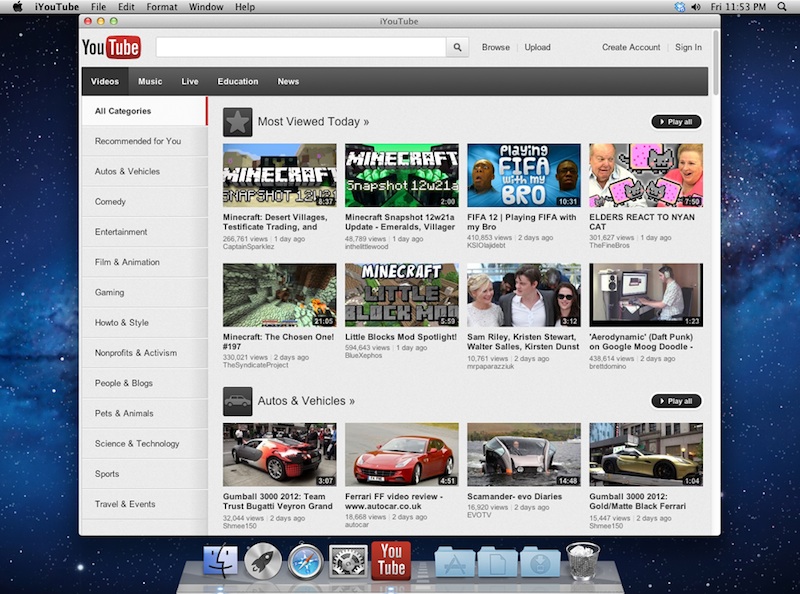Click in the YouTube search field
This screenshot has height=594, width=800.
(300, 47)
